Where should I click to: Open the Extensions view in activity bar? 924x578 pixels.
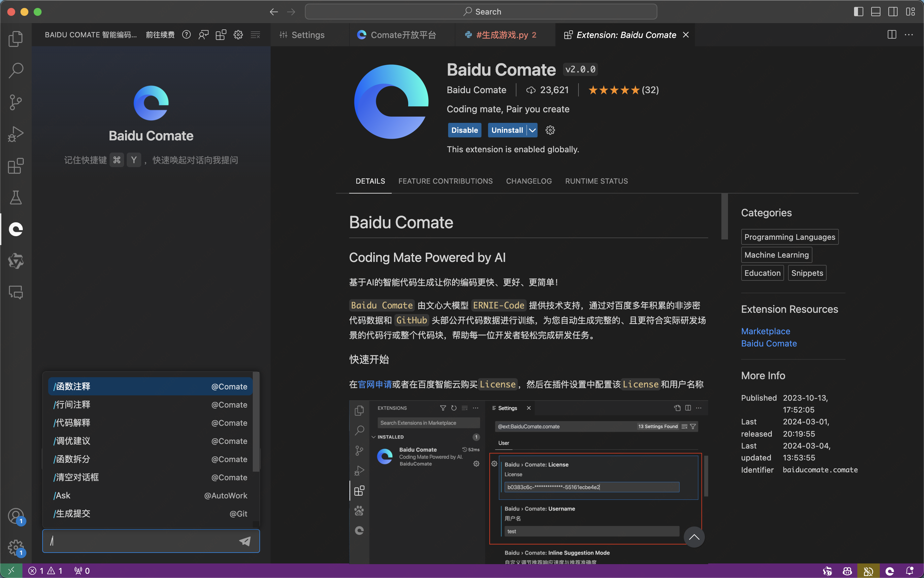point(16,165)
